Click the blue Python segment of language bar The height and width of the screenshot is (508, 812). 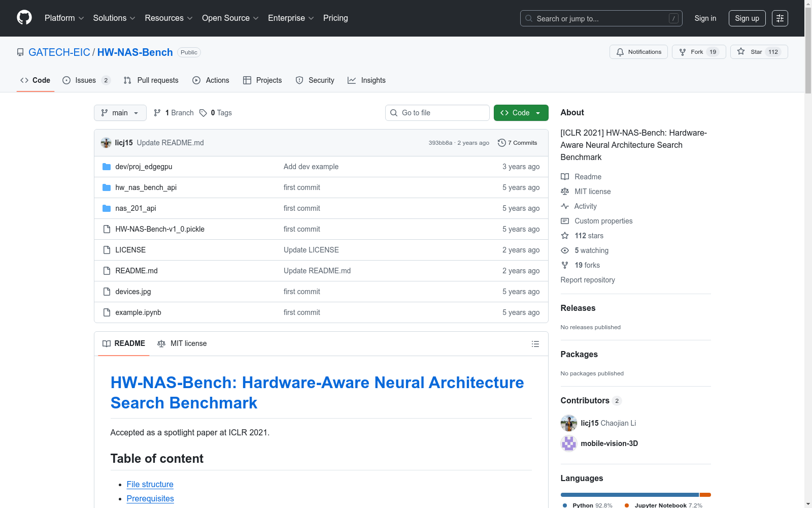pyautogui.click(x=630, y=495)
